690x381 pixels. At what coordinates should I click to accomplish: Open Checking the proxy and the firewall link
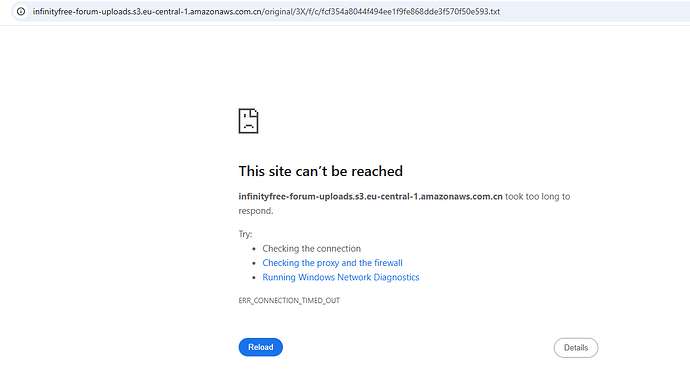(332, 263)
